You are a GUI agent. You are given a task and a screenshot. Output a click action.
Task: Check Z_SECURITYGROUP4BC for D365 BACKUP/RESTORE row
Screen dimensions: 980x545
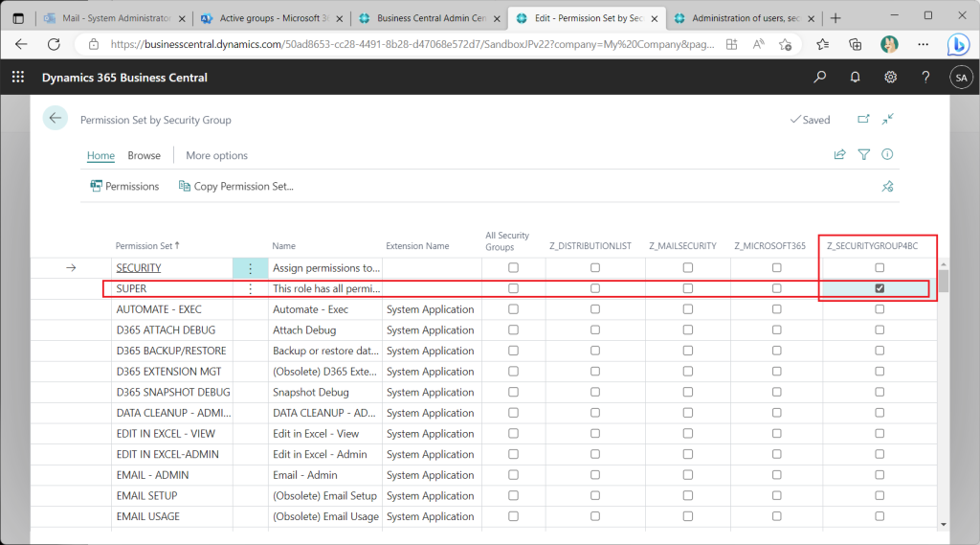[x=880, y=351]
